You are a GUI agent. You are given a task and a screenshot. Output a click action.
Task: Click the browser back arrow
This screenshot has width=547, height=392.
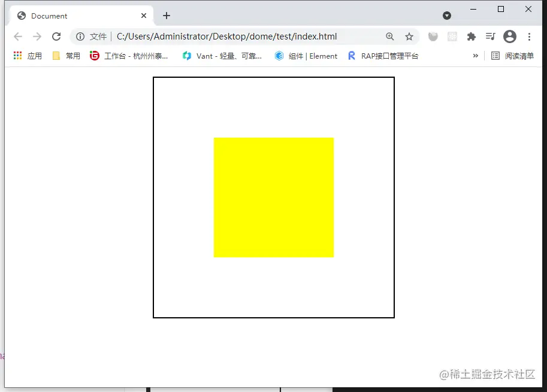tap(18, 37)
